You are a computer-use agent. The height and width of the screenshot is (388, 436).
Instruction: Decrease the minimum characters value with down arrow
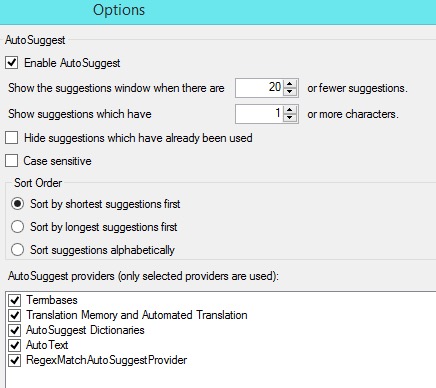290,118
